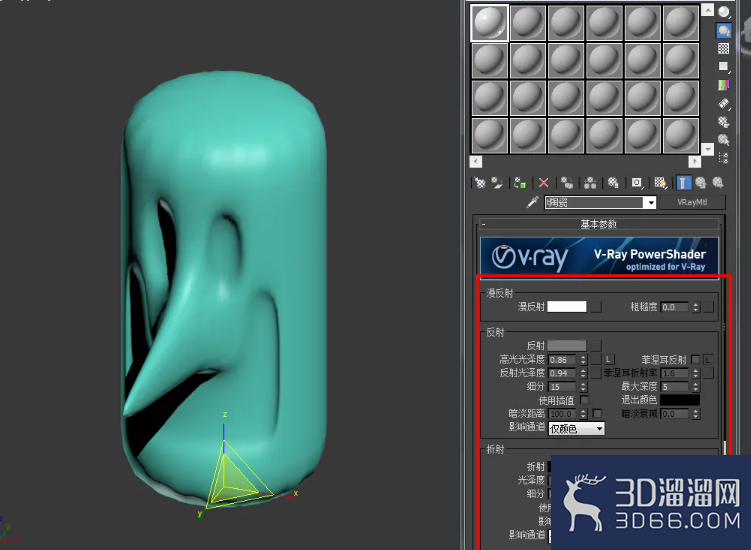Click sample slots scroll up arrow
751x550 pixels.
tap(707, 10)
